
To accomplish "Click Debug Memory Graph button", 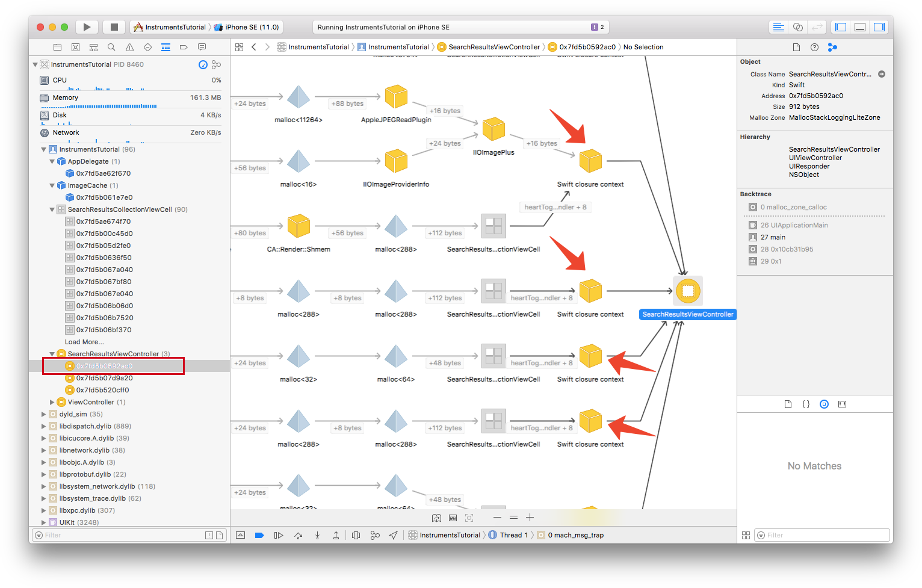I will (x=375, y=535).
